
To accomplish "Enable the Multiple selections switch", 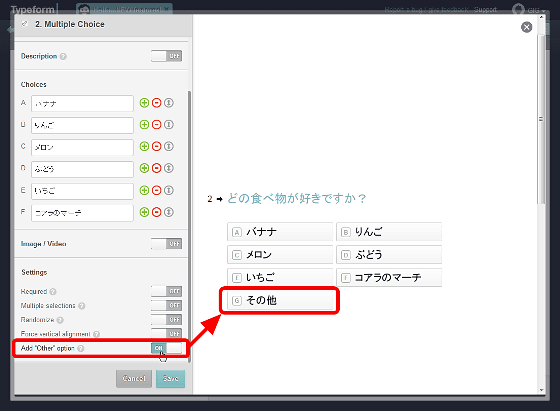I will coord(166,305).
